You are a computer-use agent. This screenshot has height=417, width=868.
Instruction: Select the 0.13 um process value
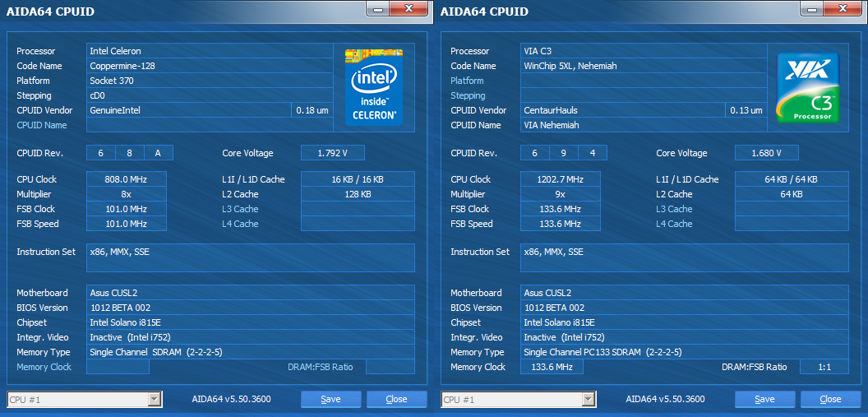pos(746,110)
